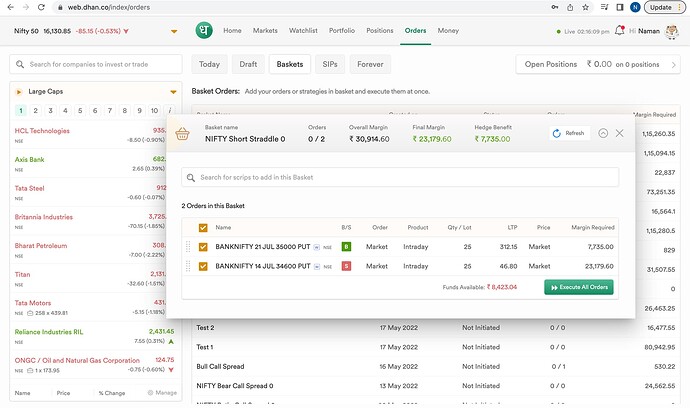The image size is (690, 408).
Task: Select the Today orders tab
Action: click(x=209, y=64)
